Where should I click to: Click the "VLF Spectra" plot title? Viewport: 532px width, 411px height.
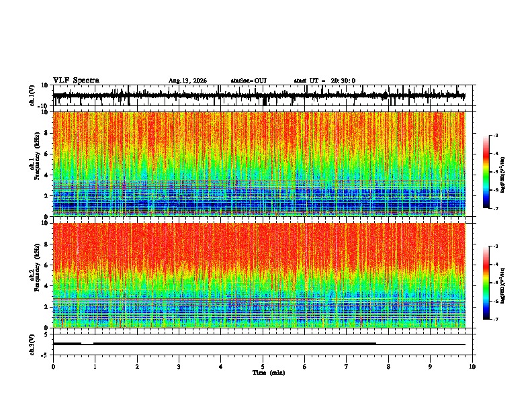click(76, 81)
